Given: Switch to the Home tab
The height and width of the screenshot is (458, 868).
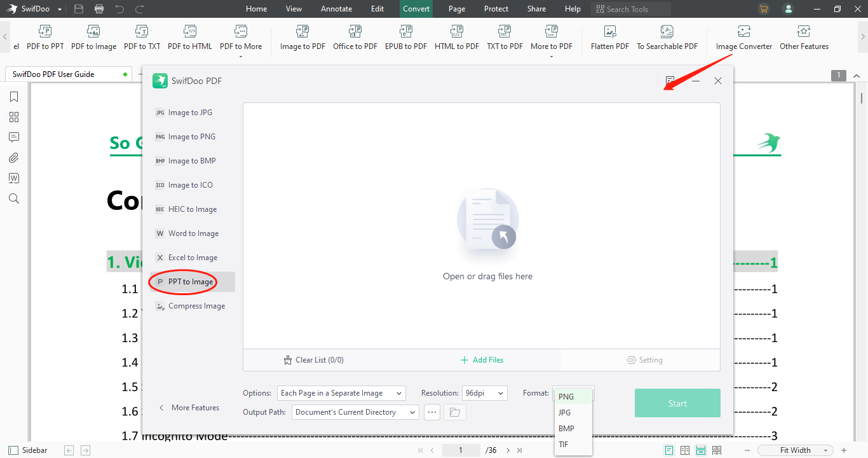Looking at the screenshot, I should [x=257, y=9].
